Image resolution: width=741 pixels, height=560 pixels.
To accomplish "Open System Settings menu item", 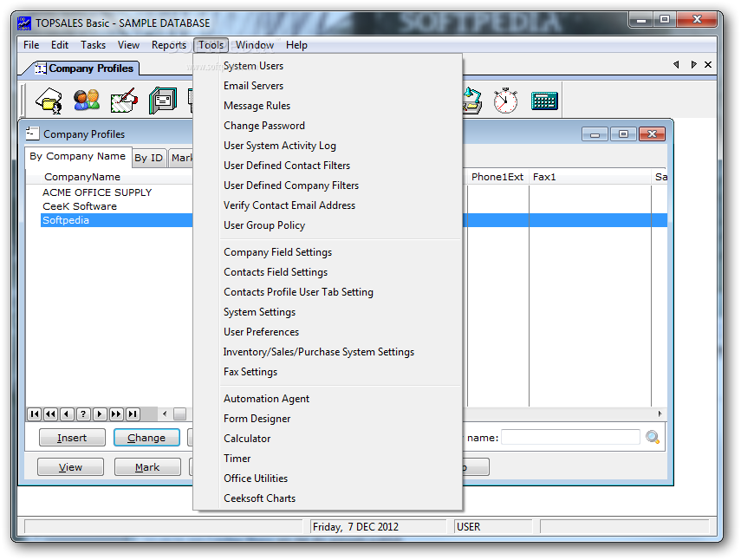I will tap(328, 312).
